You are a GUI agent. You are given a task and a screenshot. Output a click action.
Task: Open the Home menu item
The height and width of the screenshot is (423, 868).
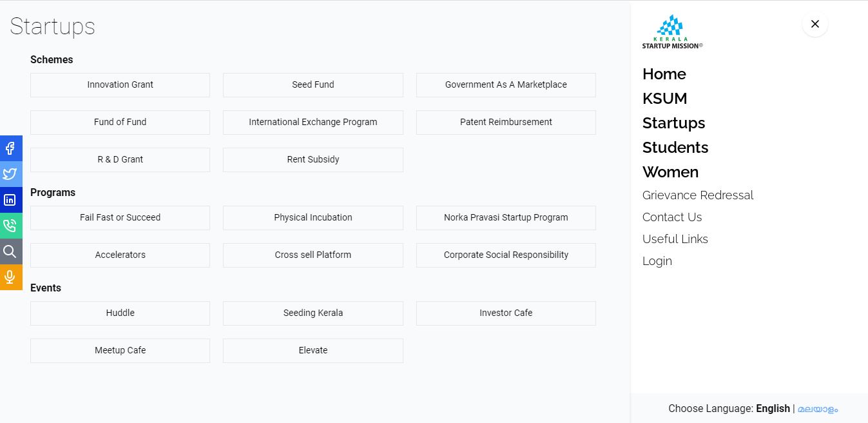point(664,74)
